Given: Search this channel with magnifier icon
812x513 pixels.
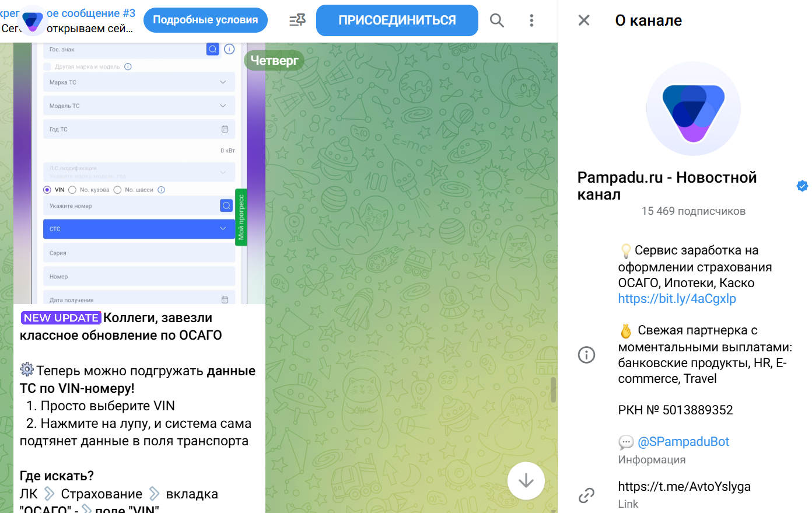Looking at the screenshot, I should click(x=496, y=20).
